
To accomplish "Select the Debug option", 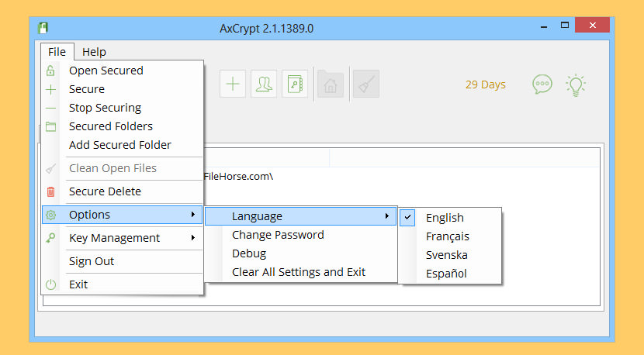I will (300, 253).
